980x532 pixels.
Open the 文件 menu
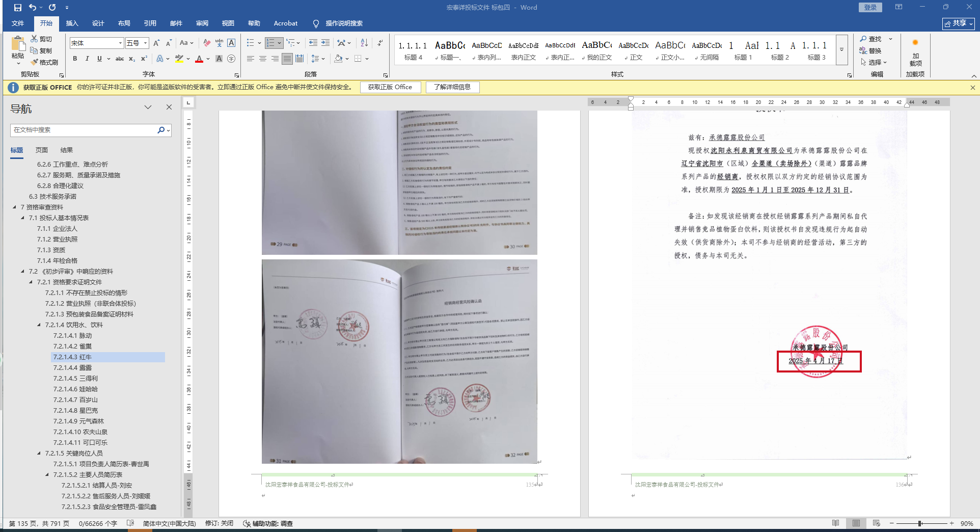click(18, 23)
